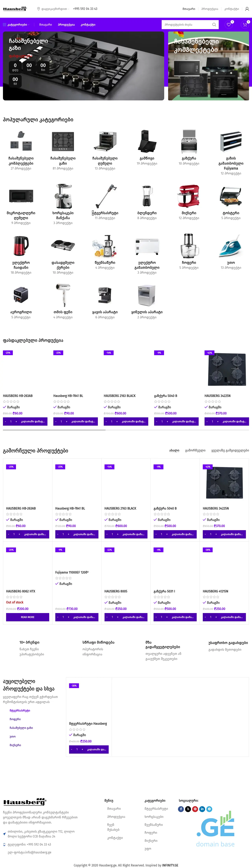Image resolution: width=252 pixels, height=868 pixels.
Task: Open the Facebook social icon in footer
Action: [x=181, y=809]
